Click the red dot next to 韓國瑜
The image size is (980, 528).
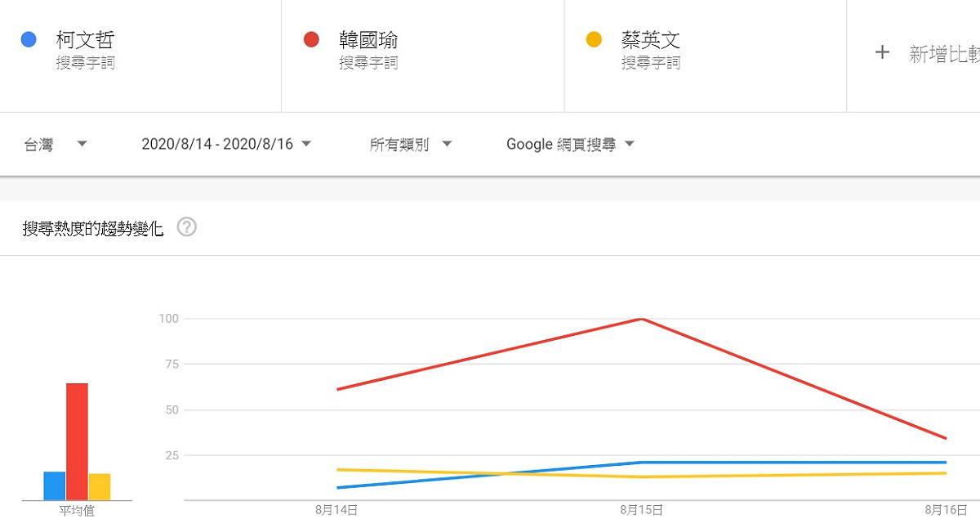point(311,39)
